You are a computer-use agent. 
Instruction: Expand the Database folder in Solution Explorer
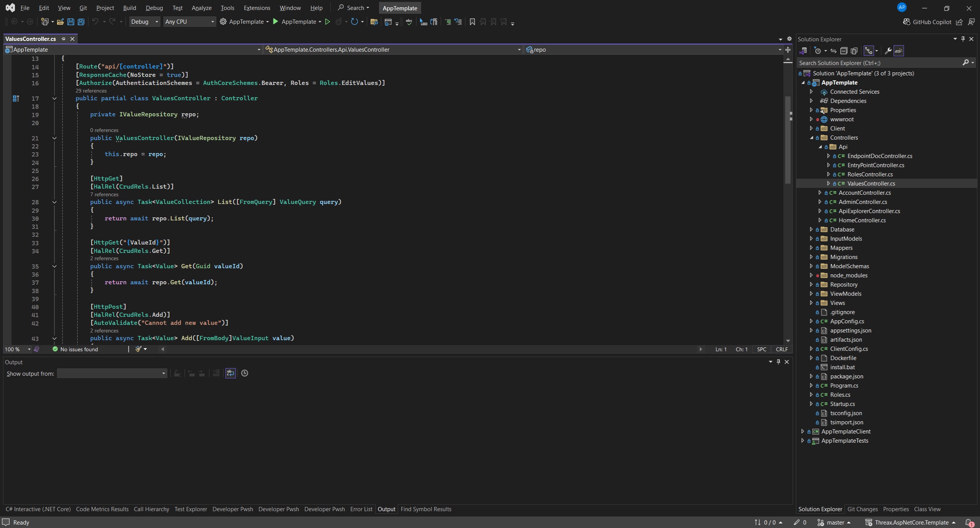tap(811, 229)
